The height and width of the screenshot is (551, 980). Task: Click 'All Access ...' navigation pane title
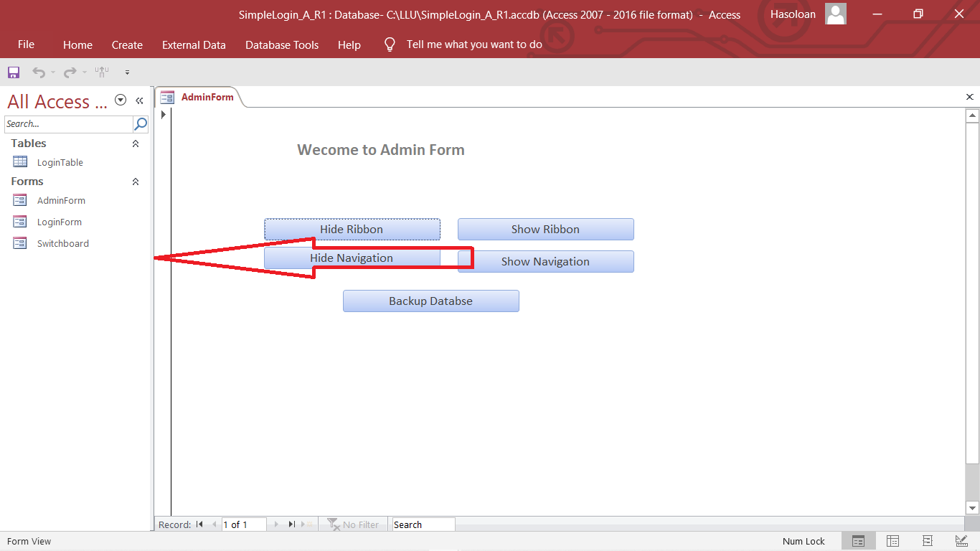57,102
